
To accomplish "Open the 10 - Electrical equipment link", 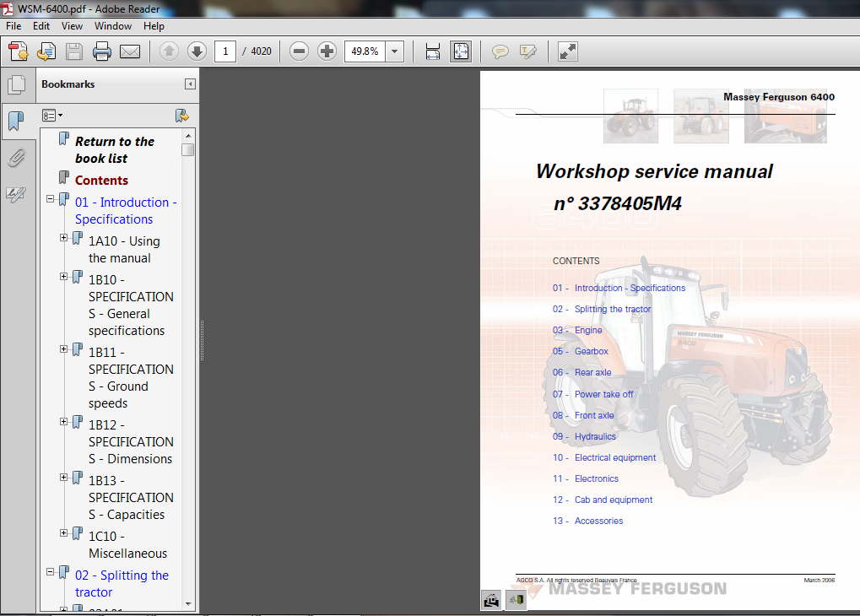I will pos(604,457).
